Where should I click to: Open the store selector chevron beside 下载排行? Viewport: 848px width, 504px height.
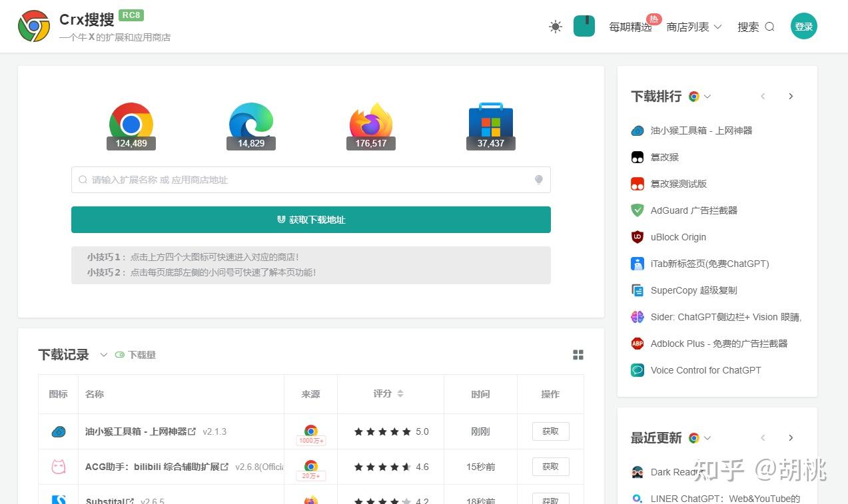coord(707,97)
